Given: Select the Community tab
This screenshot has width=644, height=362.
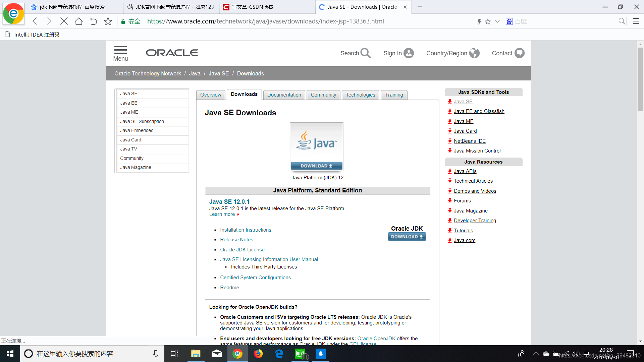Looking at the screenshot, I should point(323,95).
